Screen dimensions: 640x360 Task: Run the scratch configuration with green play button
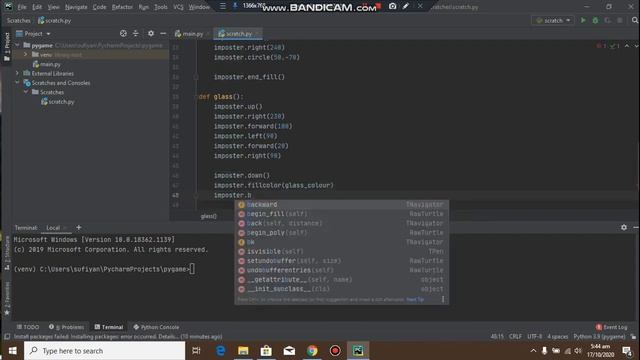click(x=583, y=20)
